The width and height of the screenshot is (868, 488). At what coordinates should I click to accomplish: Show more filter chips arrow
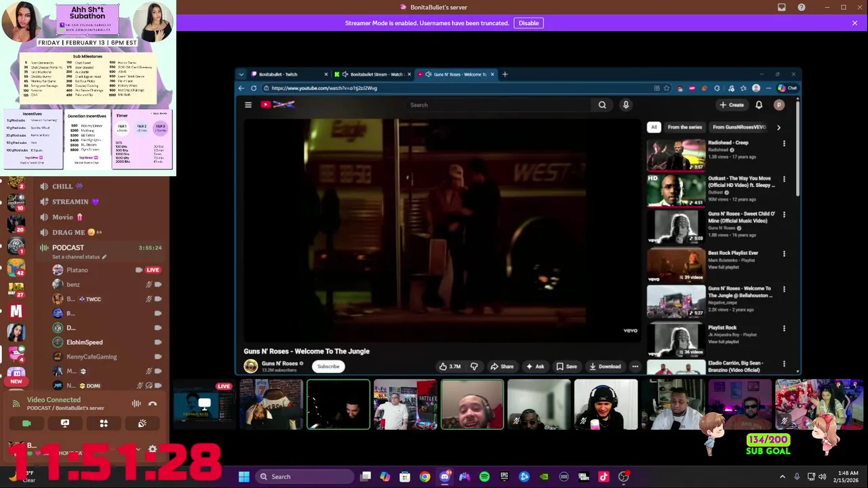click(778, 127)
